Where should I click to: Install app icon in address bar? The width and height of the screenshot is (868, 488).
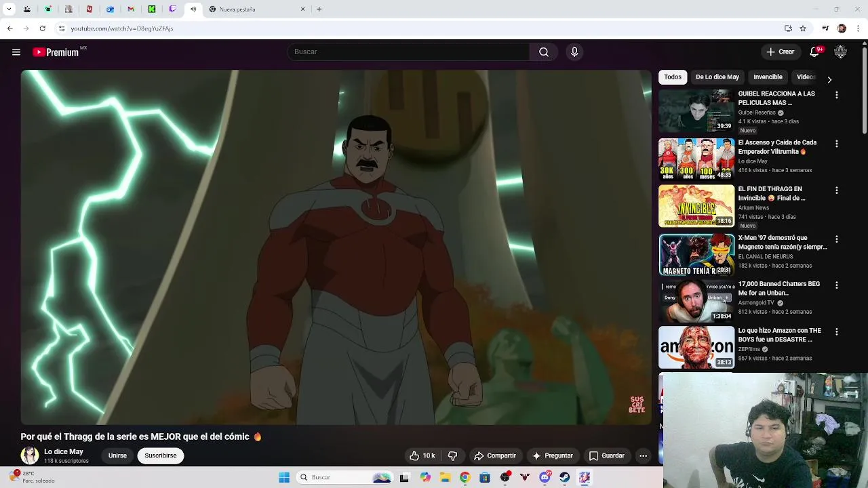788,28
